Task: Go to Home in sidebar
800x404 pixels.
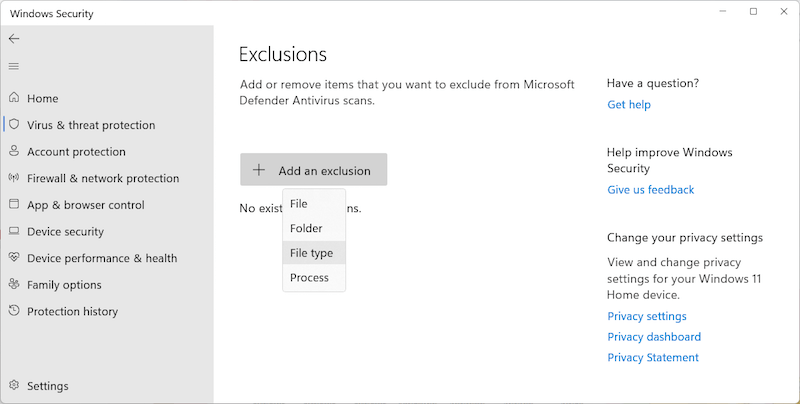Action: coord(42,98)
